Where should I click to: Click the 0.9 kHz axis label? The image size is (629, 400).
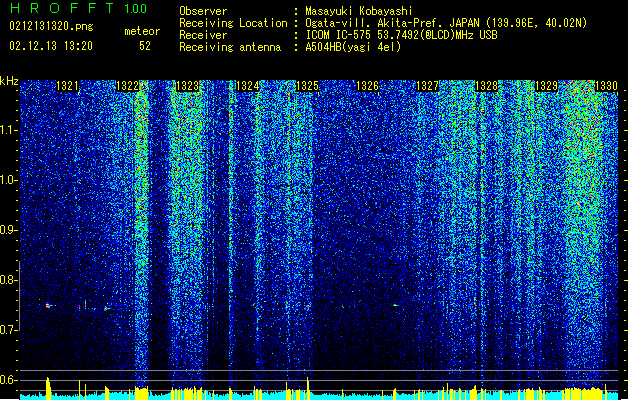tap(8, 230)
